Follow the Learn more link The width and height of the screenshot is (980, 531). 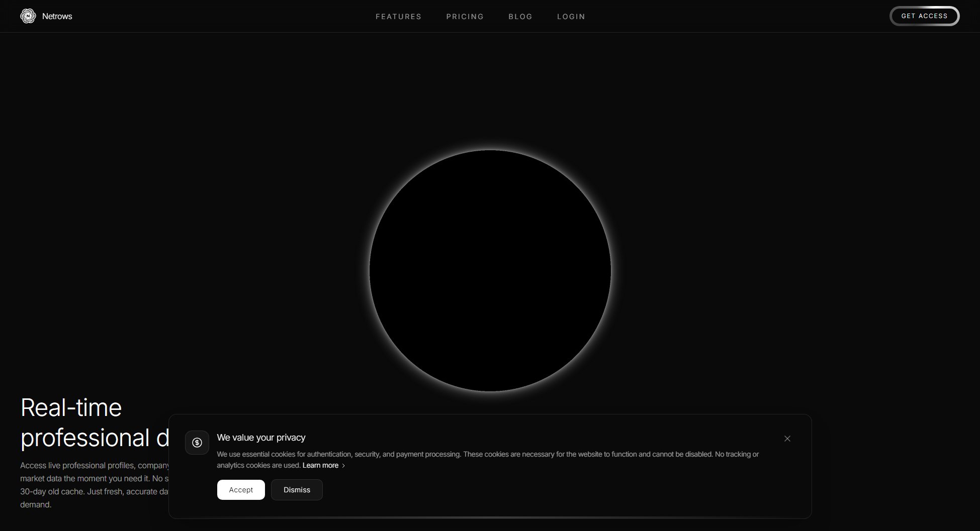point(320,465)
